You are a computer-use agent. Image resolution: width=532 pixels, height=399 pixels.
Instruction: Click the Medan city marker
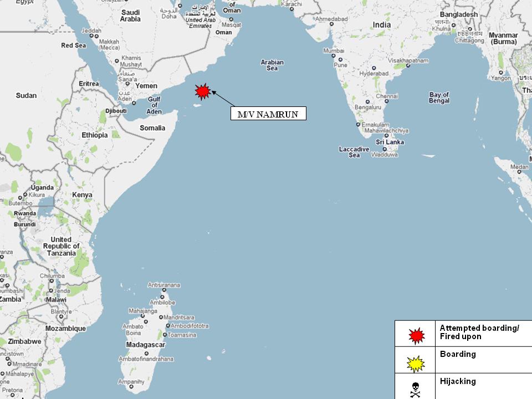pos(519,172)
